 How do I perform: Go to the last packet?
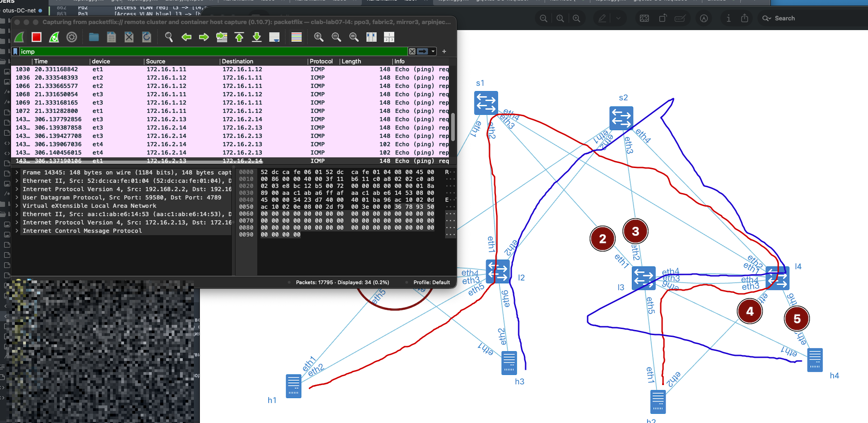click(257, 37)
